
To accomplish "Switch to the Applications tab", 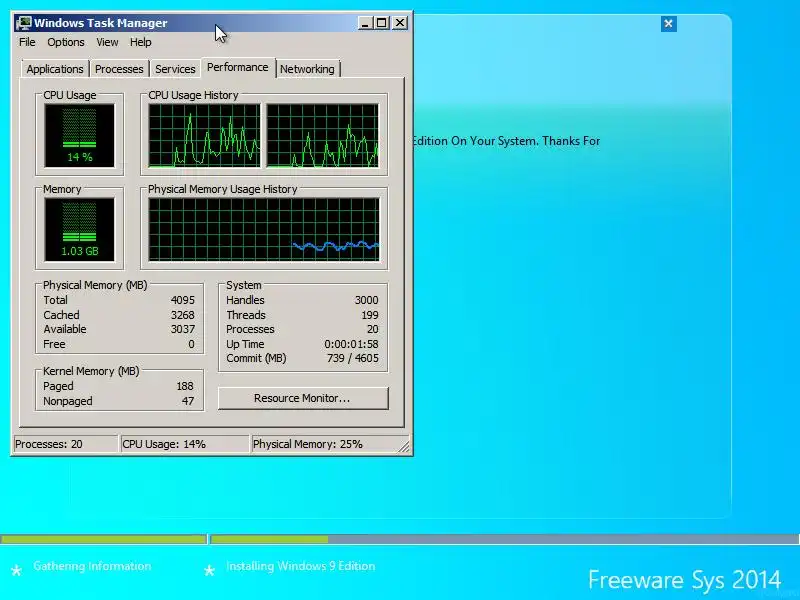I will [55, 69].
